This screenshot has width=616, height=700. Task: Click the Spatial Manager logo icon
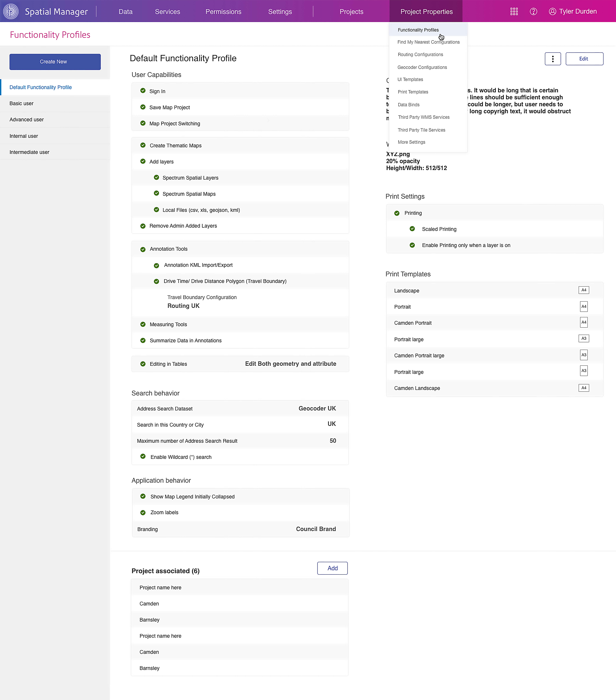click(x=11, y=11)
